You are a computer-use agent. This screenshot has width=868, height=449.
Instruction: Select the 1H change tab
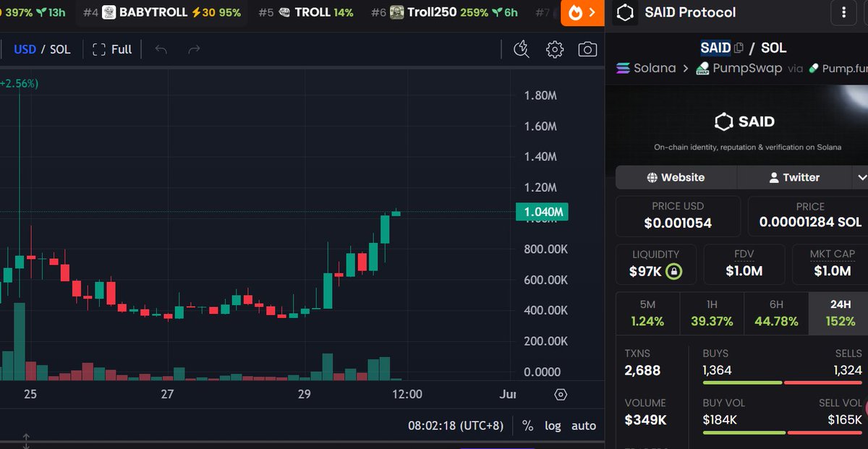(712, 314)
